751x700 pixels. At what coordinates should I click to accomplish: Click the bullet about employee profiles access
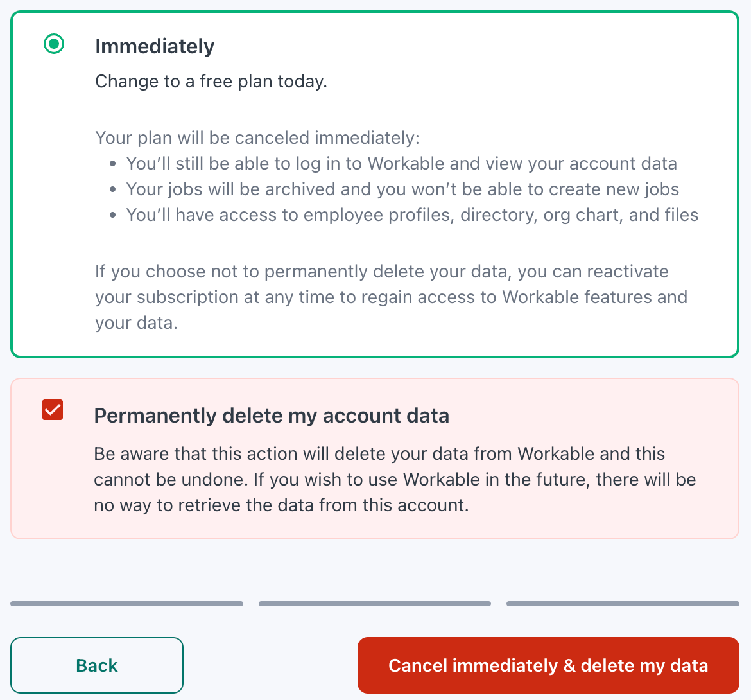(412, 215)
